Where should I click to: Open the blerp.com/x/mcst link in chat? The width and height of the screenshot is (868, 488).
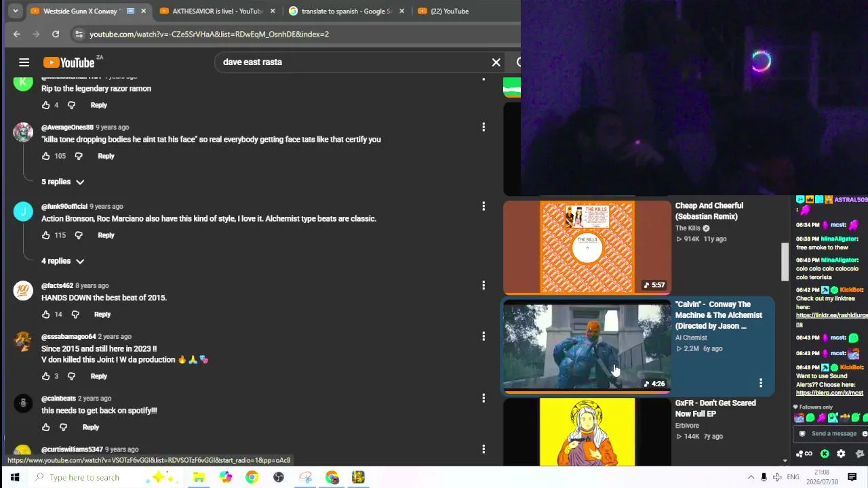(829, 393)
